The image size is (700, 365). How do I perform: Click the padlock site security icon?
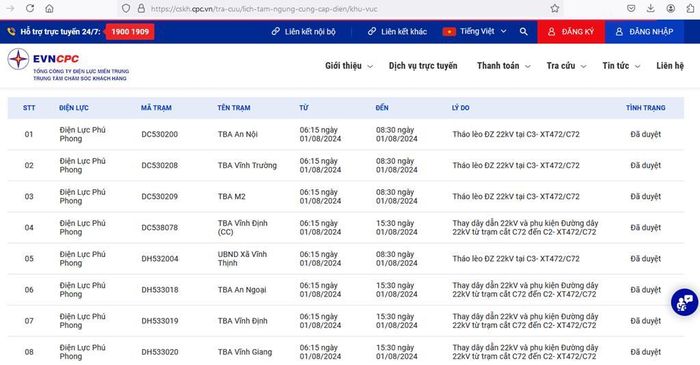141,8
